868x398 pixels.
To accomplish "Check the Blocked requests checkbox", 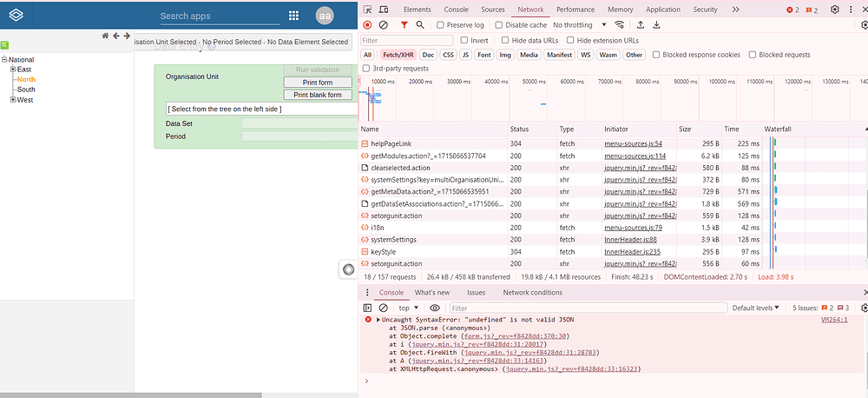I will click(753, 55).
